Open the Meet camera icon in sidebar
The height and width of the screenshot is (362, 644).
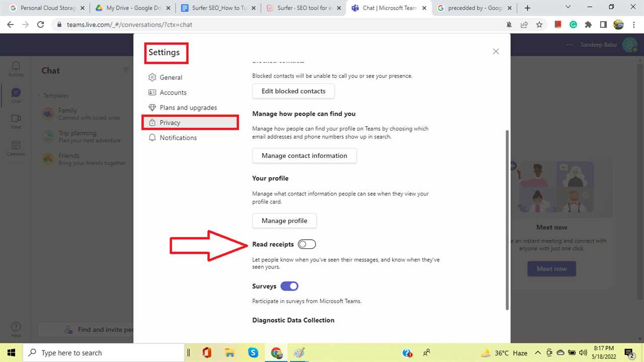point(16,121)
